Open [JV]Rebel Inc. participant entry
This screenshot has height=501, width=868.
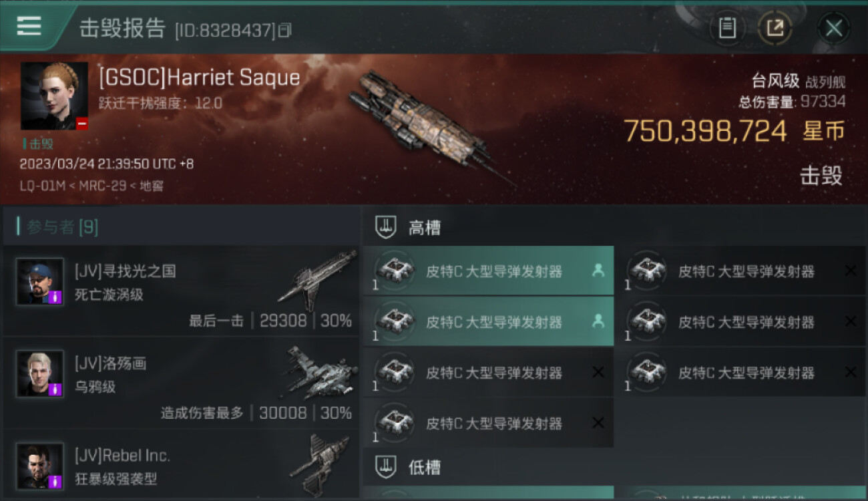tap(182, 465)
